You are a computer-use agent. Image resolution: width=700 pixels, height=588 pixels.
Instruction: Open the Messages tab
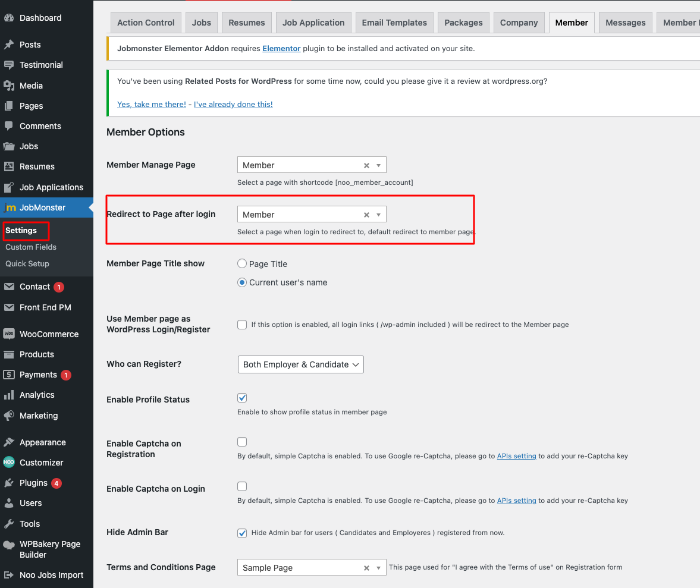(626, 23)
